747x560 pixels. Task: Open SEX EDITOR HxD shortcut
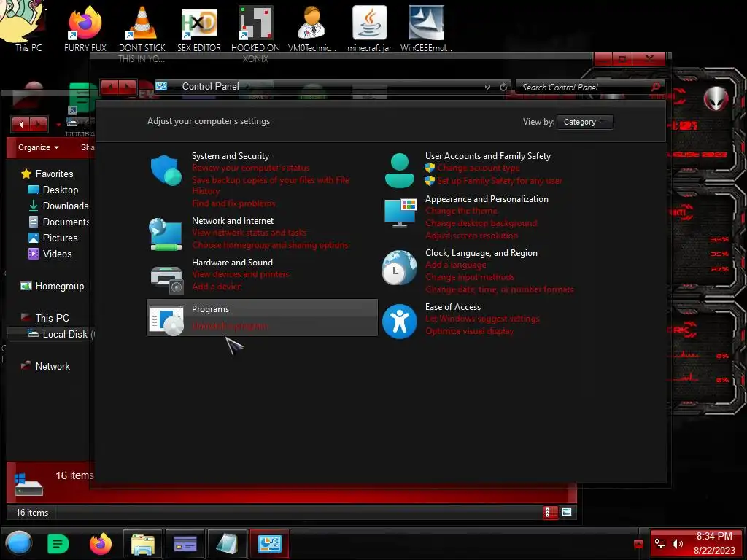point(199,29)
